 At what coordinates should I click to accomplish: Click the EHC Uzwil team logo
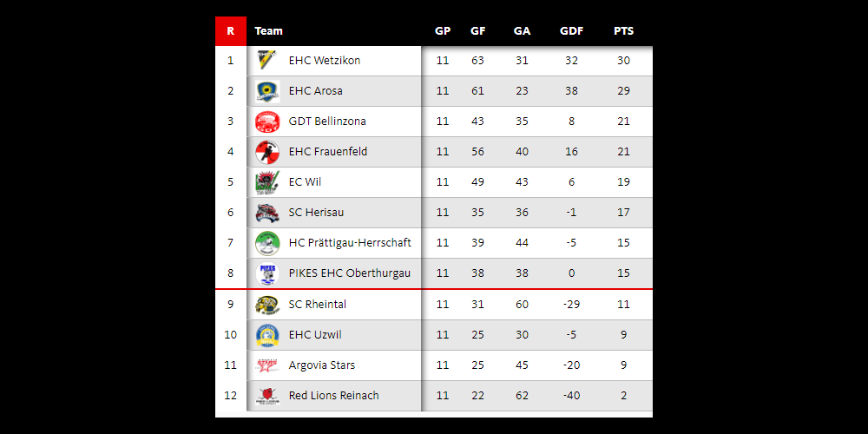[x=267, y=335]
